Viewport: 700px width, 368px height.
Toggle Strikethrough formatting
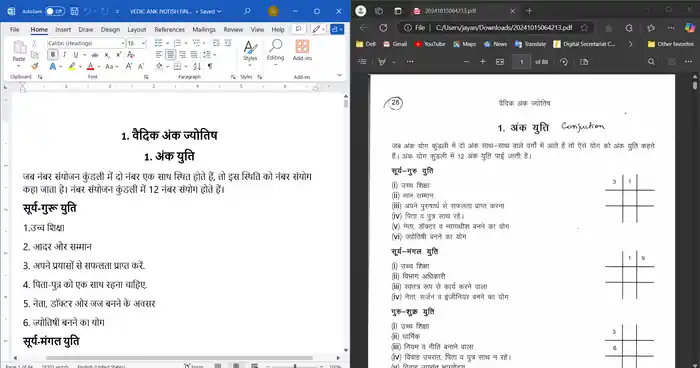coord(95,55)
